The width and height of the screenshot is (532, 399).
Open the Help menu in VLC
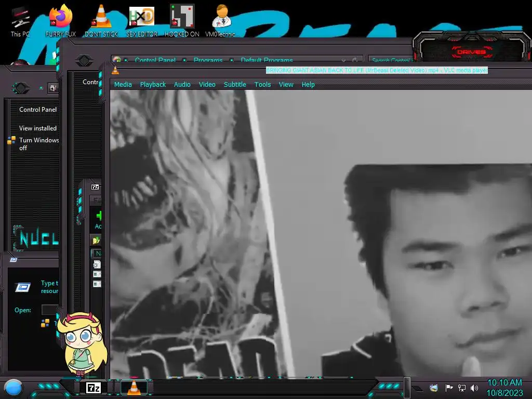click(308, 85)
